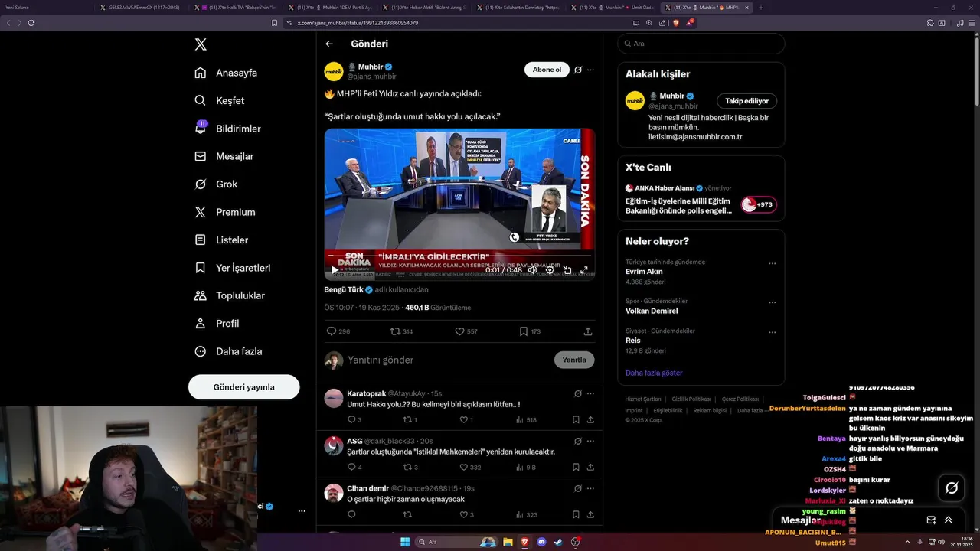The image size is (980, 551).
Task: Share ASG's reply
Action: click(x=590, y=467)
